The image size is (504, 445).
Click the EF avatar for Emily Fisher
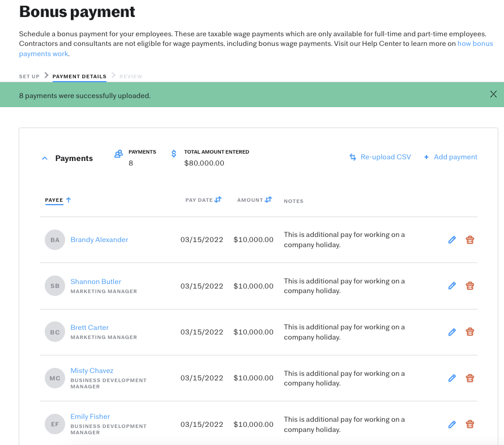(x=55, y=424)
